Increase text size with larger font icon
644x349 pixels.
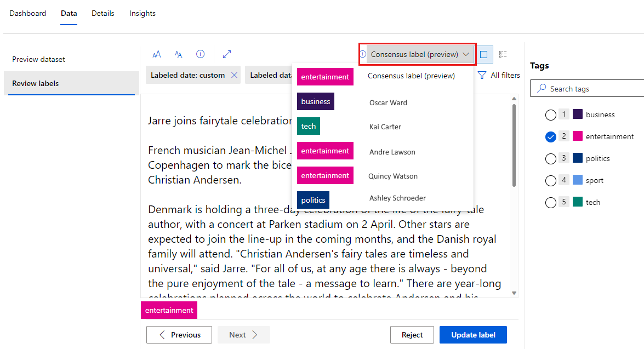[157, 54]
